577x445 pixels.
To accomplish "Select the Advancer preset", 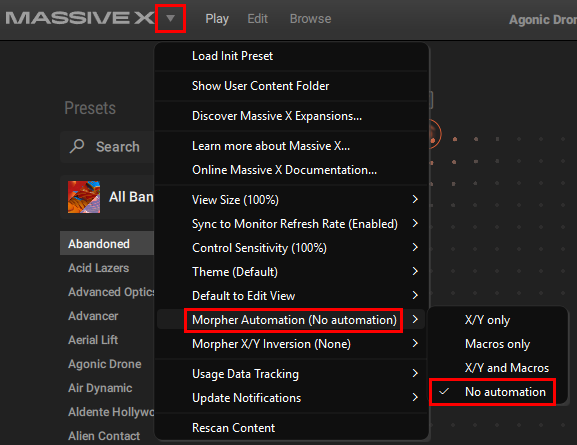I will point(107,316).
